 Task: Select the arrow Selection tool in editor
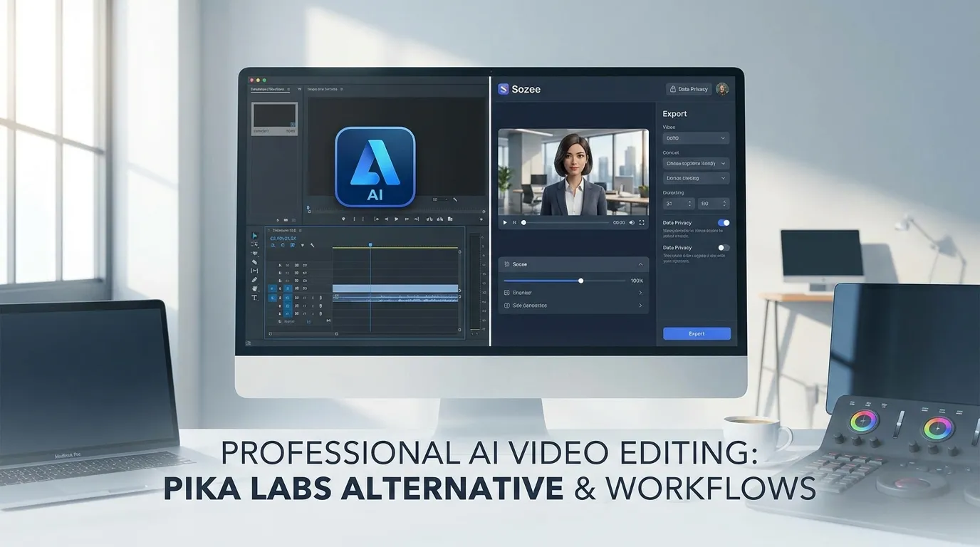(255, 236)
